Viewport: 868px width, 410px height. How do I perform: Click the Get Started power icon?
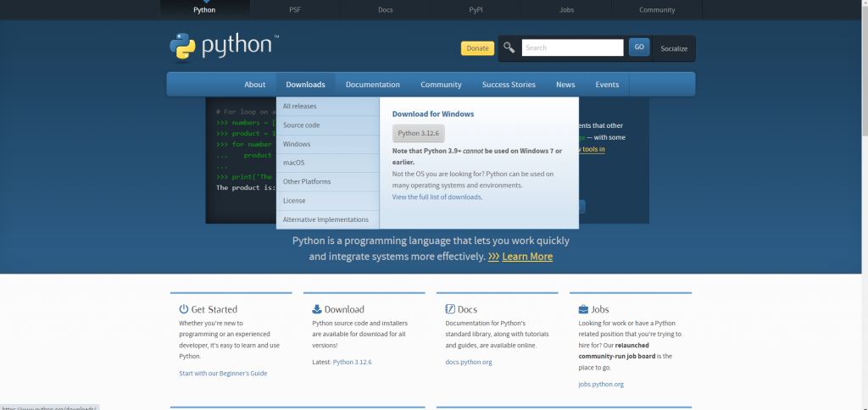pos(184,309)
